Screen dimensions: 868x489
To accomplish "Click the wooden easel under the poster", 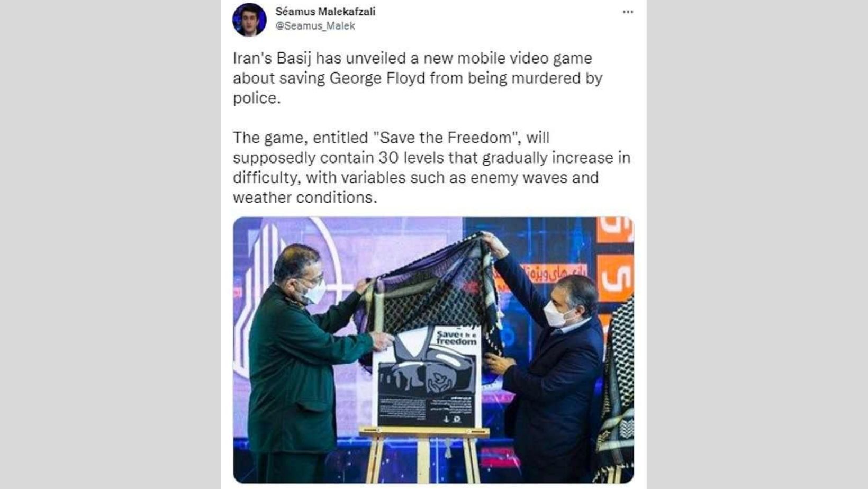I will (x=423, y=454).
